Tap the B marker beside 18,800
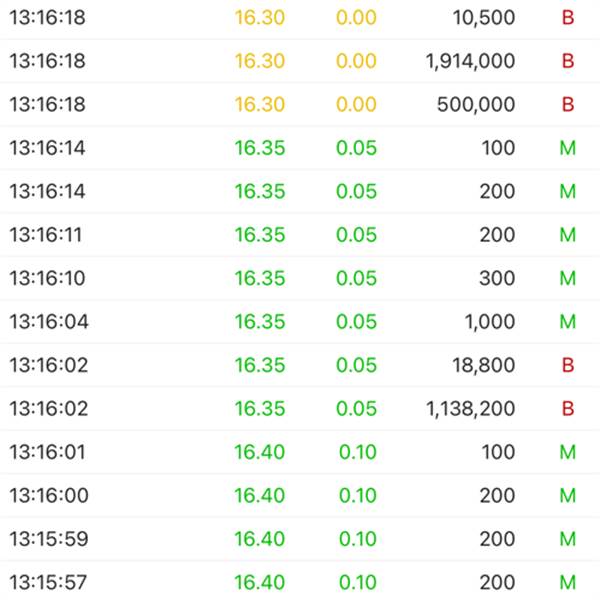 (568, 365)
